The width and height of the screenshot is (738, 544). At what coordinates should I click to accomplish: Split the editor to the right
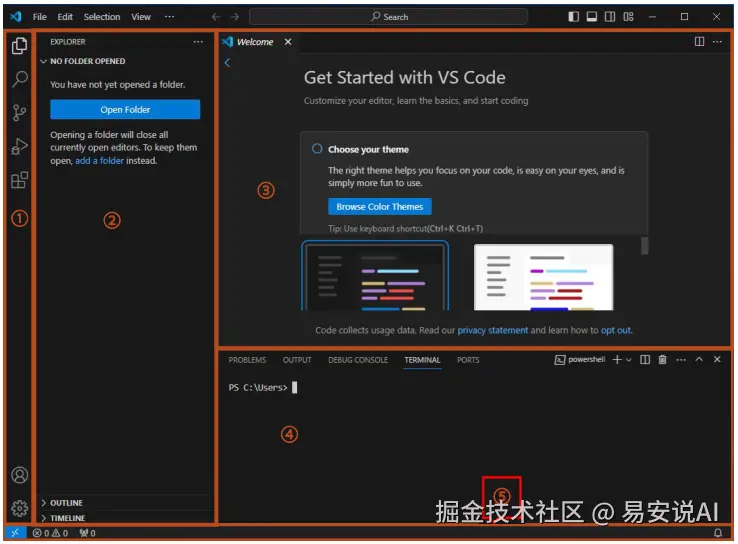pos(699,42)
